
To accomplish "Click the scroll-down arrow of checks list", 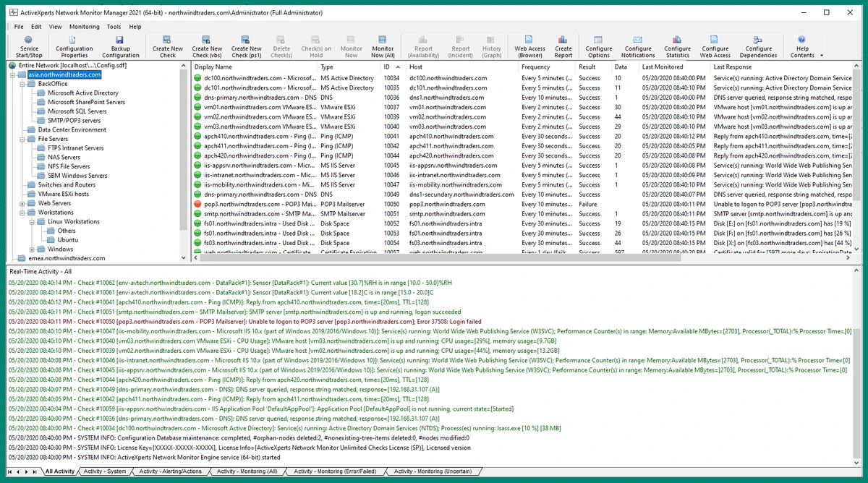I will tap(857, 248).
